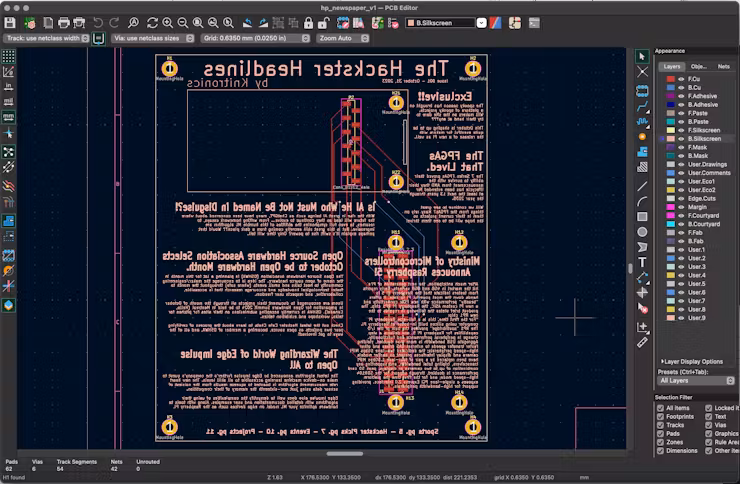Select the Draw Rectangle tool
This screenshot has height=484, width=740.
point(642,217)
